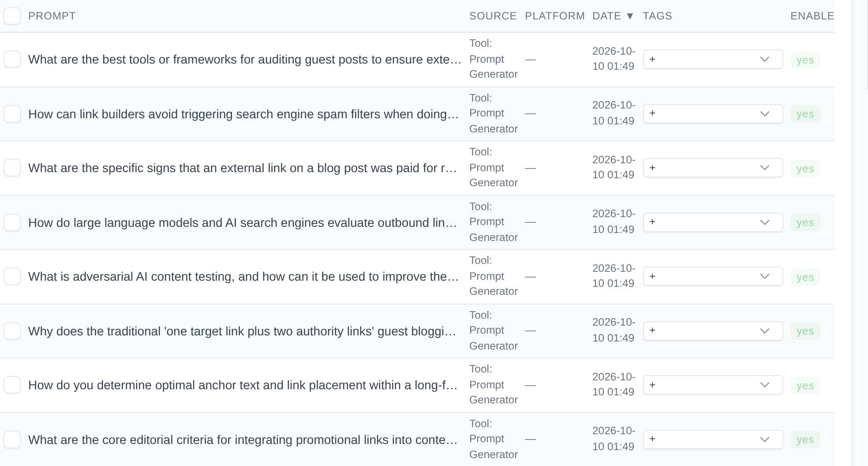
Task: Open prompt 'How can link builders avoid triggering'
Action: click(x=243, y=114)
